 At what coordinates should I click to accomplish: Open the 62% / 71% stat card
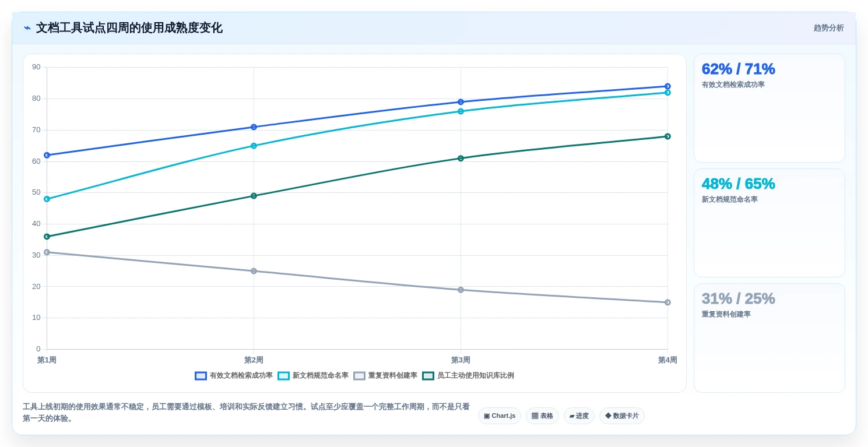[x=769, y=108]
